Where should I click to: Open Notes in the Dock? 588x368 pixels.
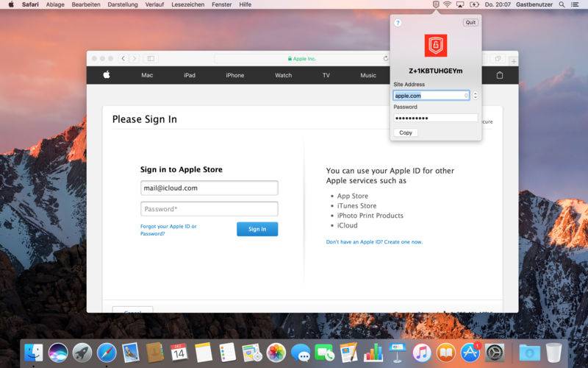204,353
